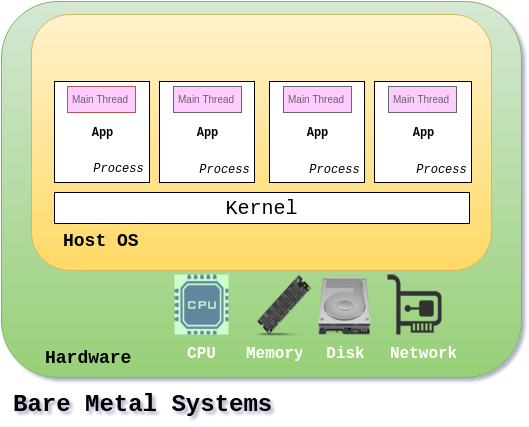Select the "CPU" text label under the chip
This screenshot has width=529, height=427.
pyautogui.click(x=201, y=353)
